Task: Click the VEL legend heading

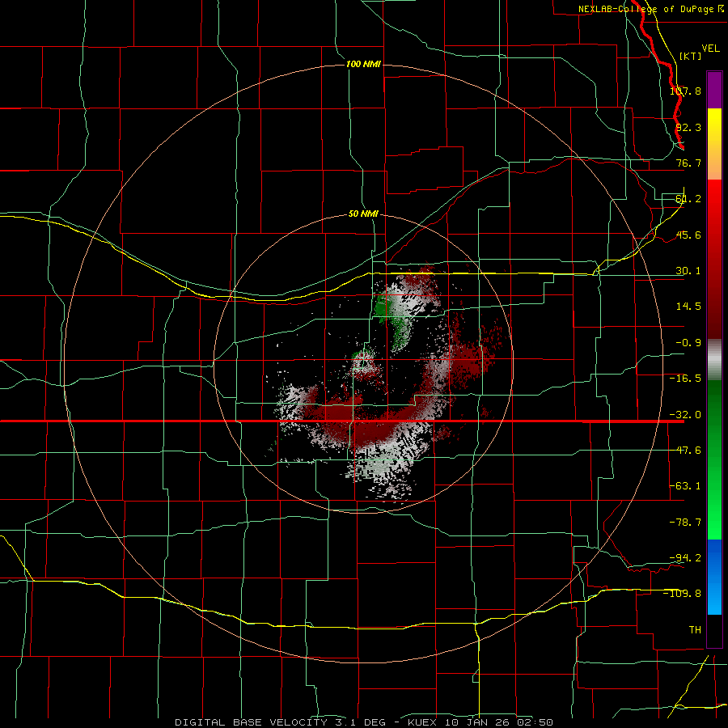Action: coord(710,49)
